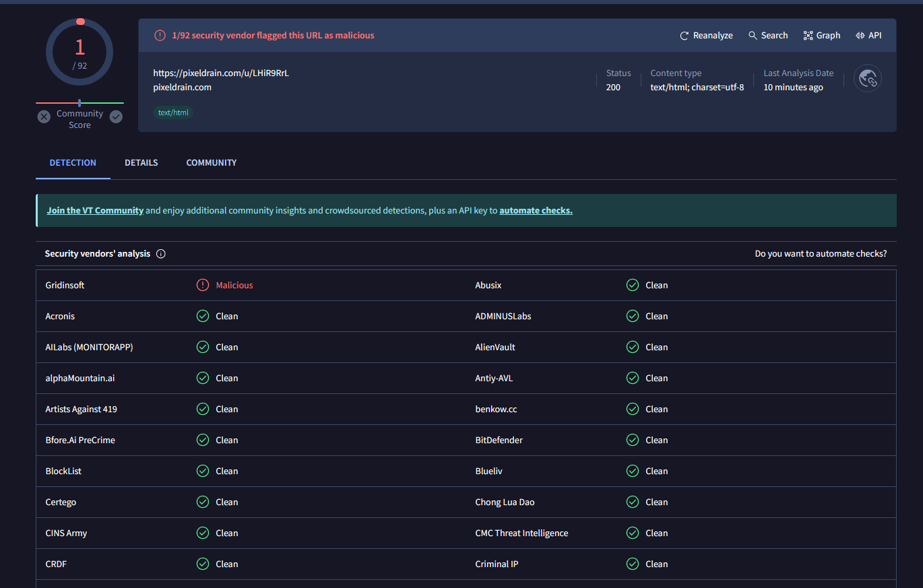This screenshot has width=923, height=588.
Task: Vote negative with community score X button
Action: tap(44, 117)
